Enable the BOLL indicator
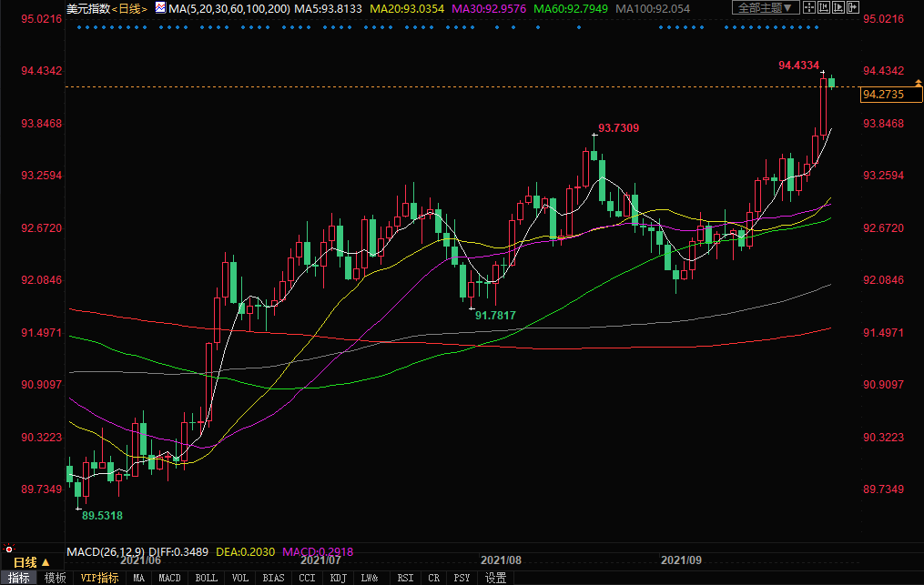 point(207,578)
